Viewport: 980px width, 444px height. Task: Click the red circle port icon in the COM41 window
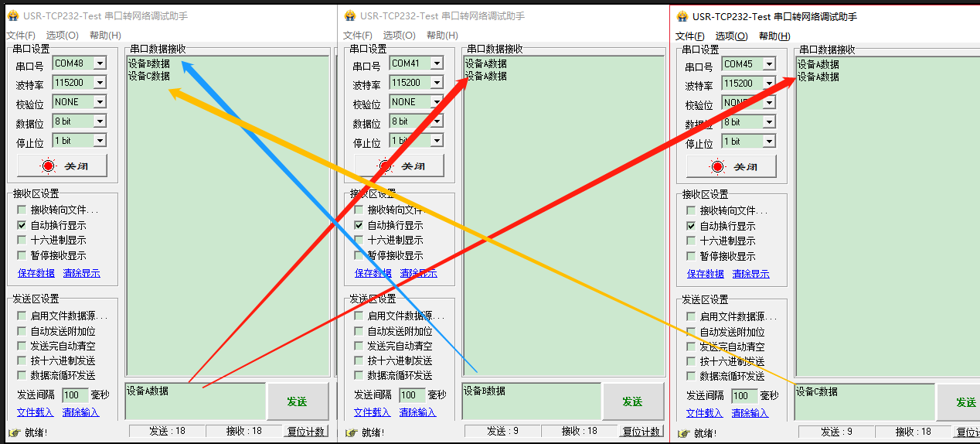pyautogui.click(x=386, y=166)
